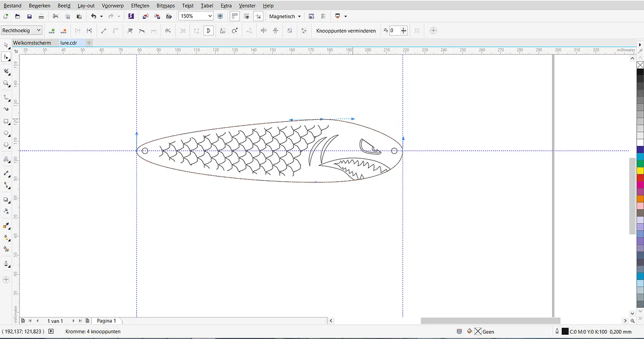Toggle the symmetrical node button

(153, 31)
